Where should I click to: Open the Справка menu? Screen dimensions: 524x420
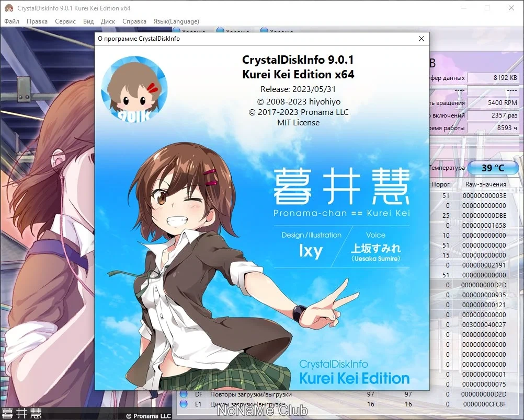[134, 21]
